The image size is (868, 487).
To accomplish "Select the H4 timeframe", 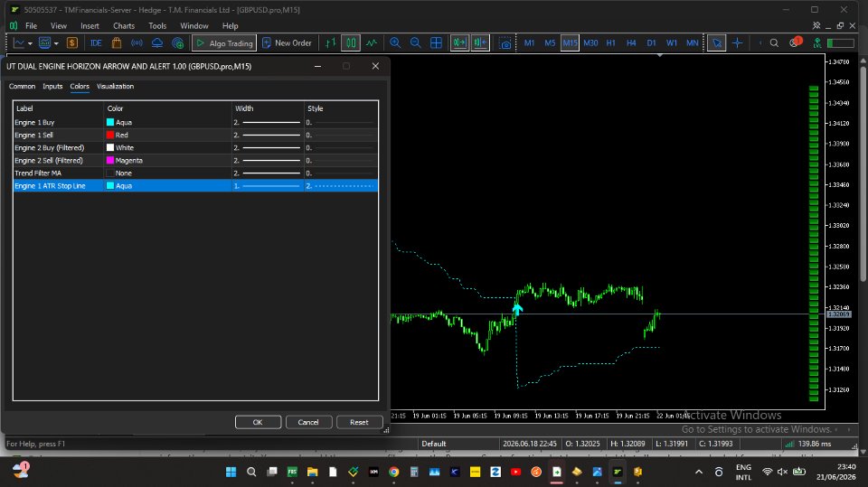I will [x=631, y=42].
